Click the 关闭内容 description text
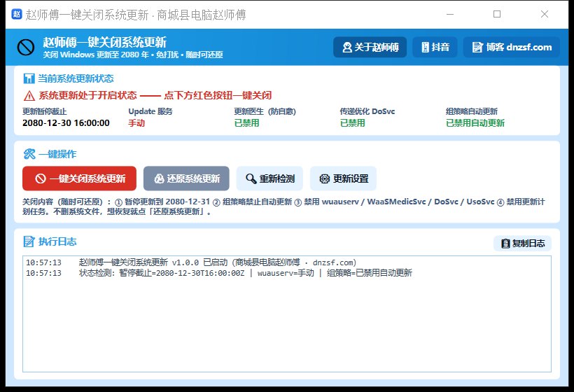This screenshot has width=574, height=392. 283,206
